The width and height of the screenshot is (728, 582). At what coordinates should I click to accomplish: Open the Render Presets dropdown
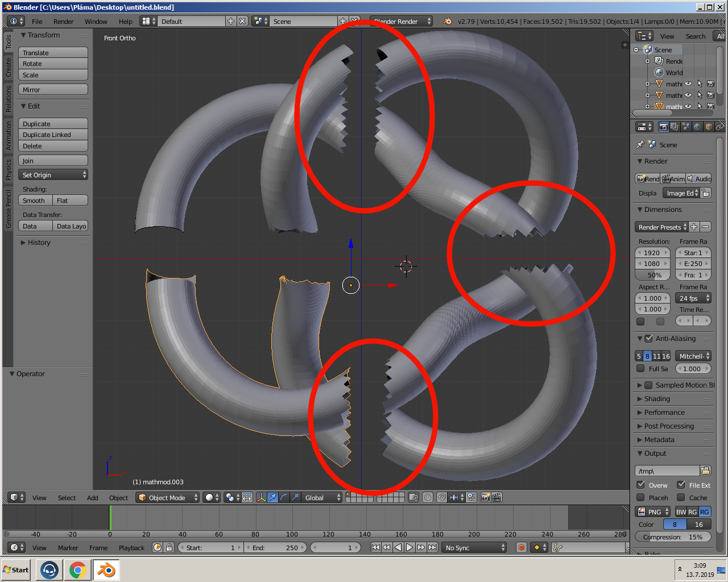click(x=661, y=227)
